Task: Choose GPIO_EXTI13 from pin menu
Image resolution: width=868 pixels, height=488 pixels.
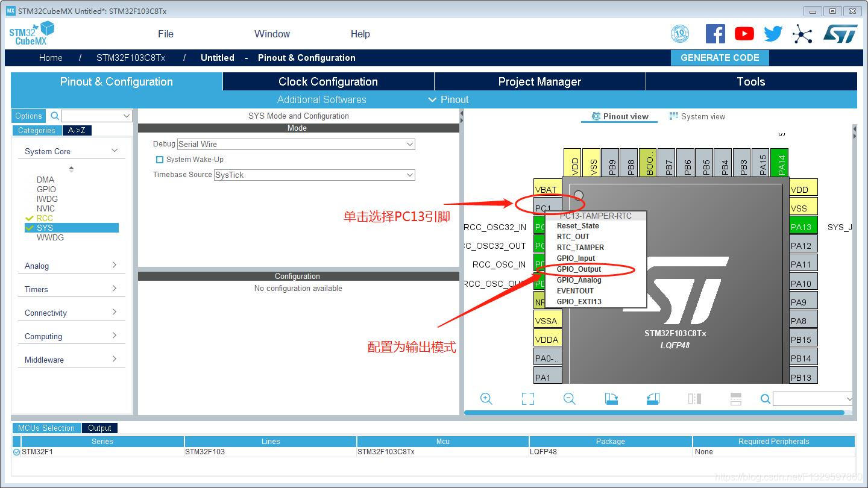Action: pyautogui.click(x=579, y=302)
